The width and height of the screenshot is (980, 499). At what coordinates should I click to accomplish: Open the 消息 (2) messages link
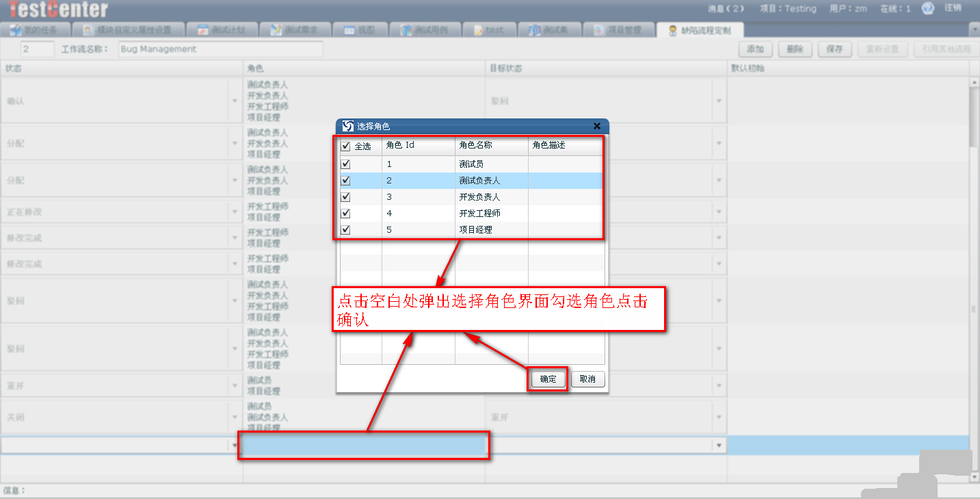[726, 9]
